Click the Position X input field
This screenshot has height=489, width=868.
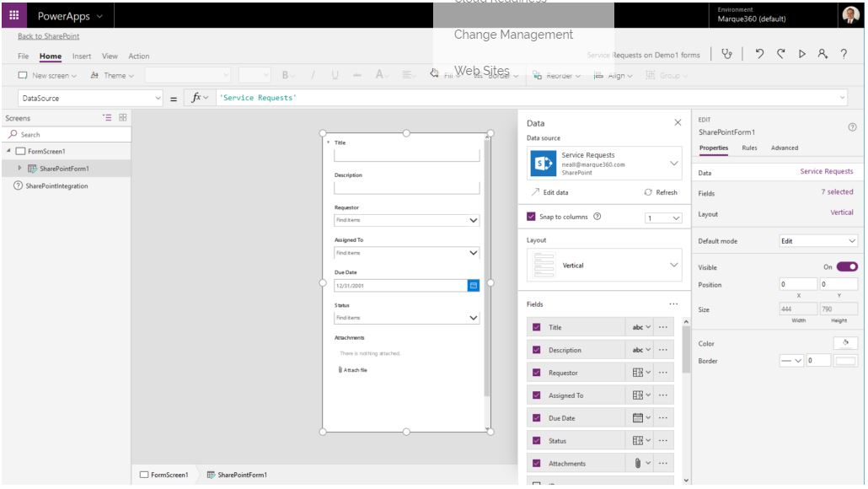click(x=798, y=284)
